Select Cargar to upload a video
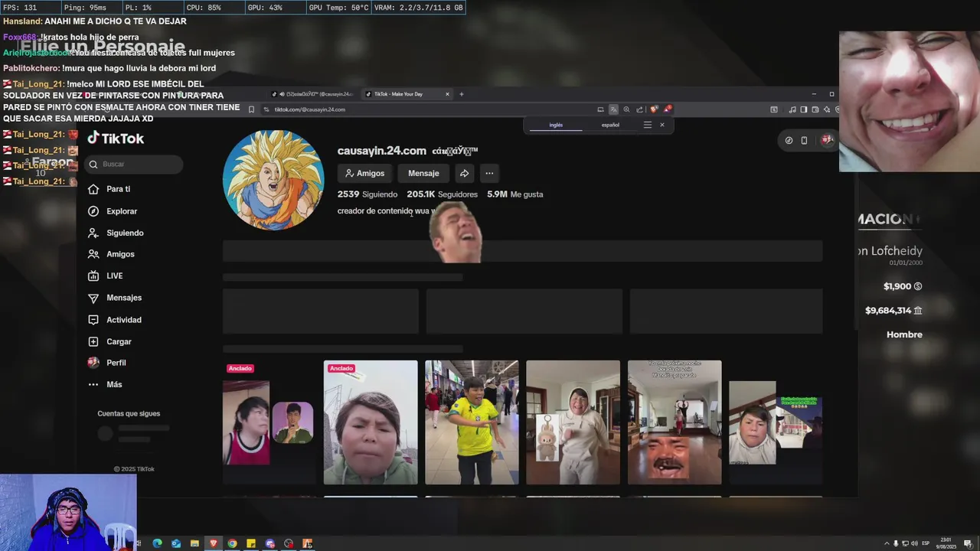The image size is (980, 551). coord(109,341)
